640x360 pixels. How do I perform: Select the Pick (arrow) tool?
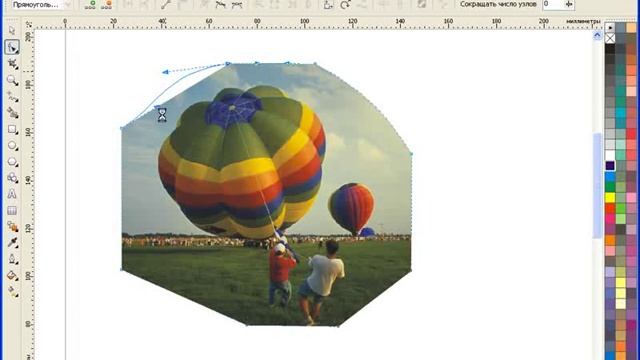pos(12,31)
